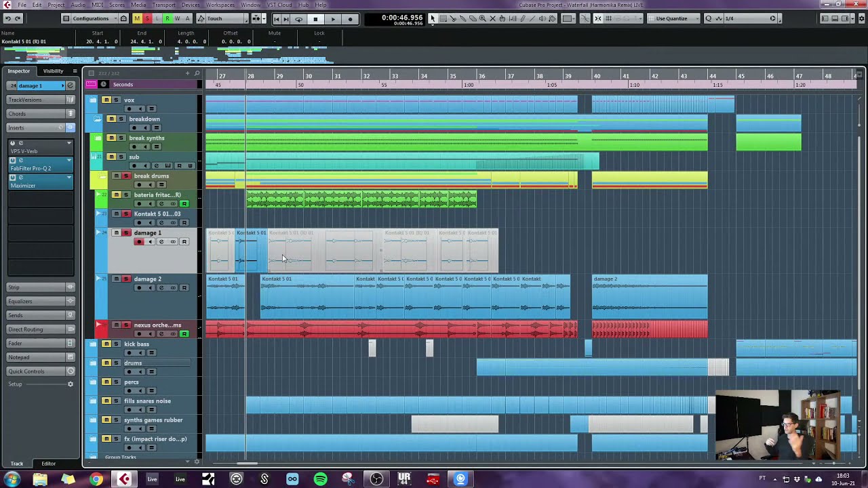The image size is (868, 488).
Task: Select the nexus orche...ms track name
Action: pyautogui.click(x=157, y=325)
